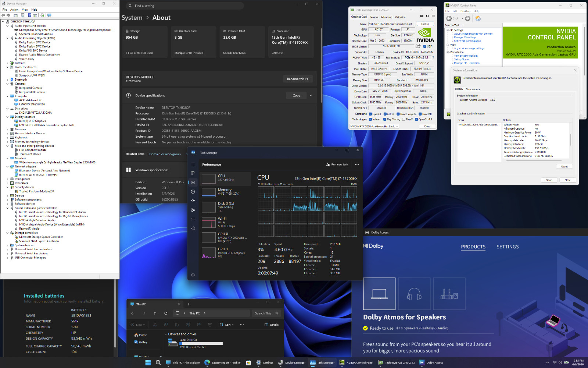Open File Explorer toolbar see-more ellipsis
The height and width of the screenshot is (368, 588).
241,325
